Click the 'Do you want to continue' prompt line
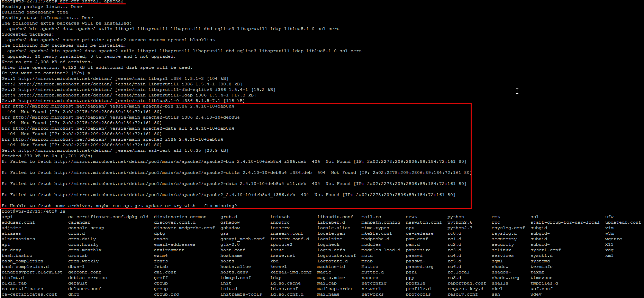The width and height of the screenshot is (644, 298). coord(46,73)
